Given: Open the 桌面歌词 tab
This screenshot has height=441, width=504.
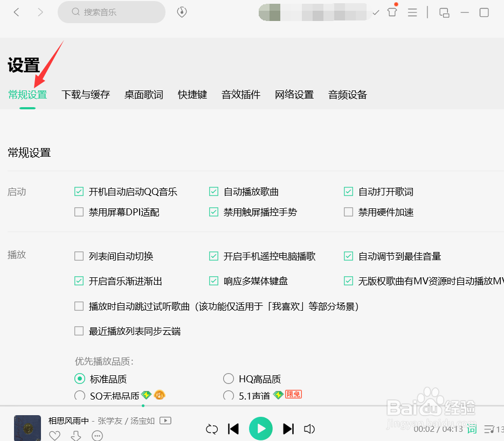Looking at the screenshot, I should [144, 95].
